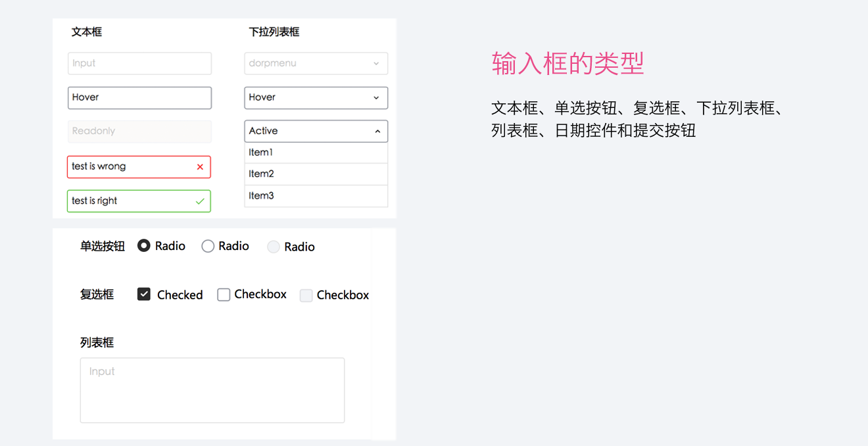Tick the disabled gray Checkbox
868x446 pixels.
[306, 295]
